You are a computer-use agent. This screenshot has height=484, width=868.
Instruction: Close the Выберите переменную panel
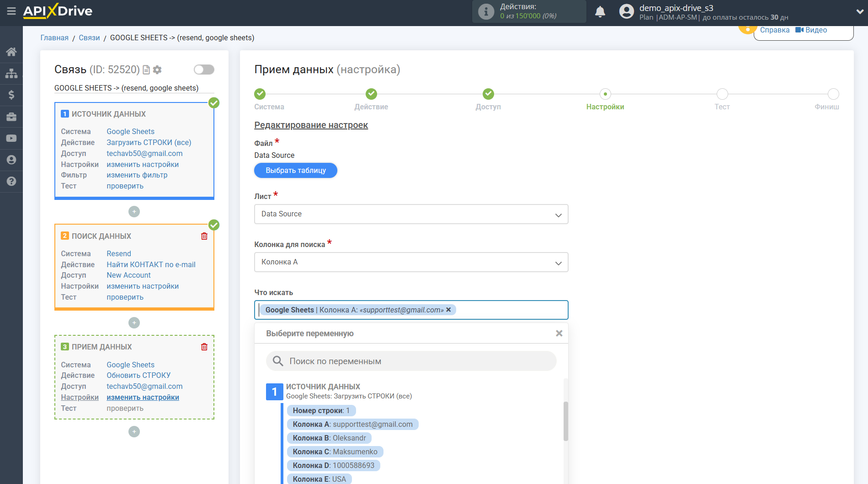(559, 333)
